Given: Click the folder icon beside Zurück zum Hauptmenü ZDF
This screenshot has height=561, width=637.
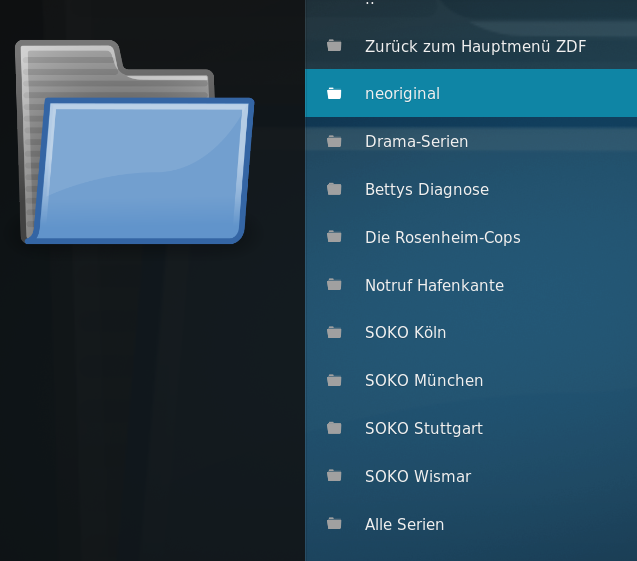Looking at the screenshot, I should click(334, 45).
